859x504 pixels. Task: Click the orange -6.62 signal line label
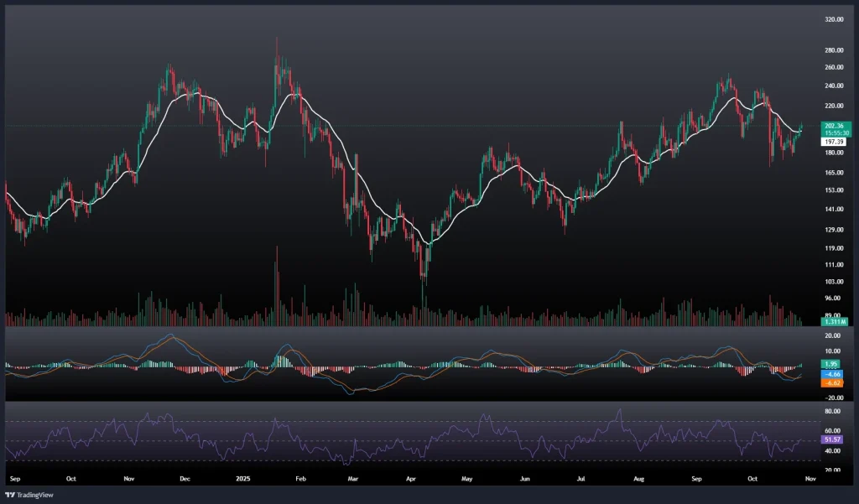click(x=833, y=382)
